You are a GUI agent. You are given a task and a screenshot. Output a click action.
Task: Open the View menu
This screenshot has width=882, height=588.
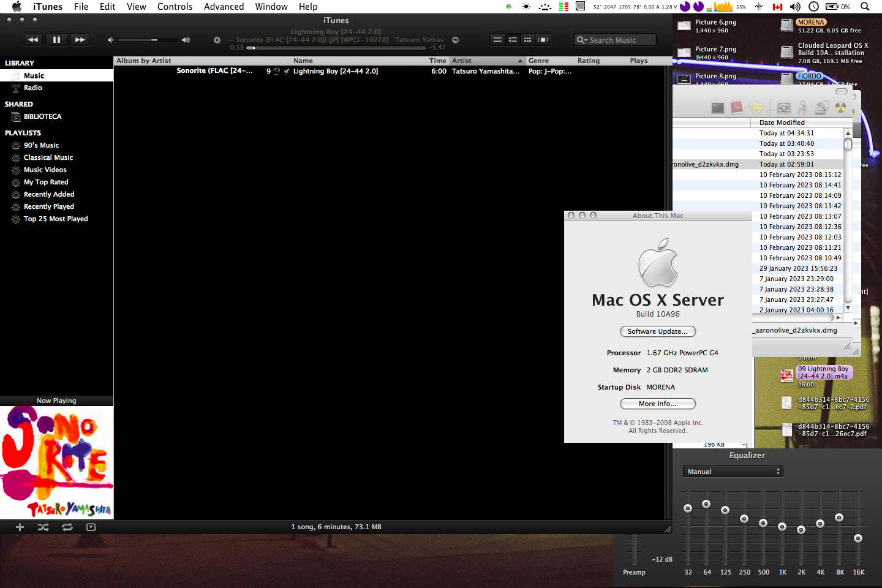[136, 7]
